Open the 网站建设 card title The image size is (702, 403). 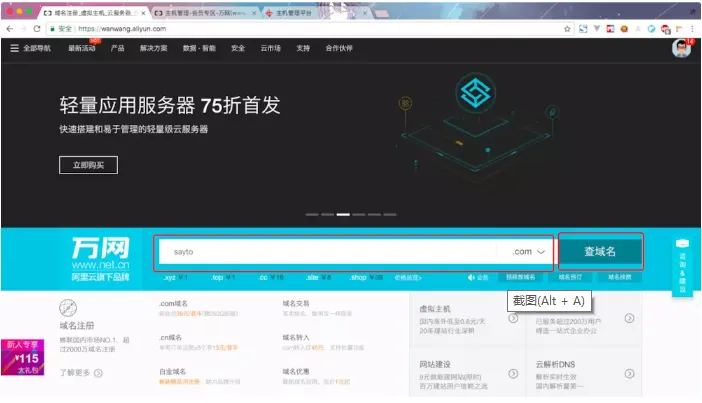click(x=435, y=364)
